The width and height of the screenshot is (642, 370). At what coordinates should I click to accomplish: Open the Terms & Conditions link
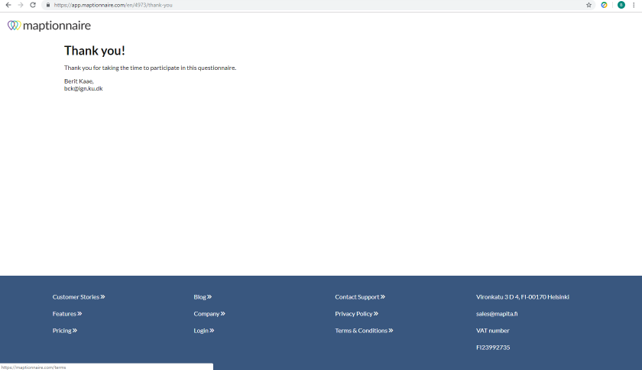pos(364,330)
